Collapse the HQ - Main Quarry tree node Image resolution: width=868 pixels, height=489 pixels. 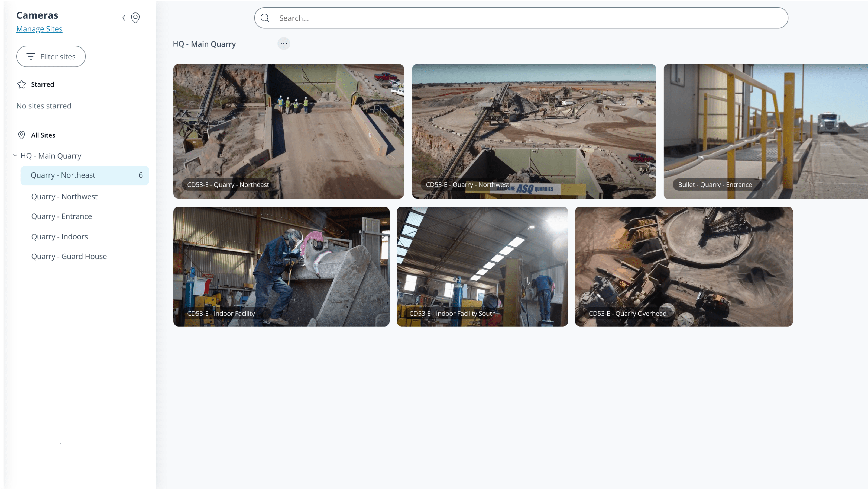click(x=15, y=155)
